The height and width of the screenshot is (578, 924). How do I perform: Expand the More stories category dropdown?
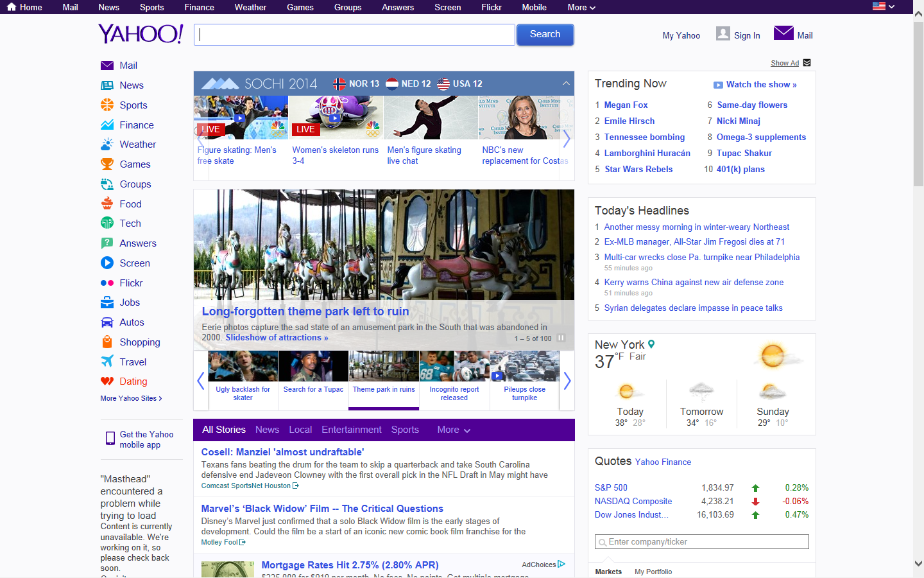(454, 430)
